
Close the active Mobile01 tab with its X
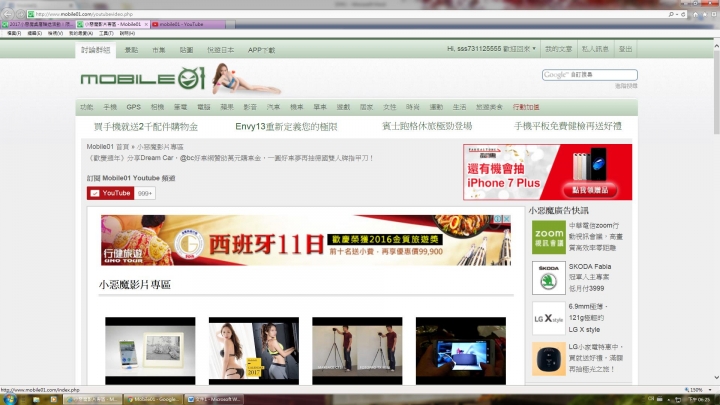point(146,24)
